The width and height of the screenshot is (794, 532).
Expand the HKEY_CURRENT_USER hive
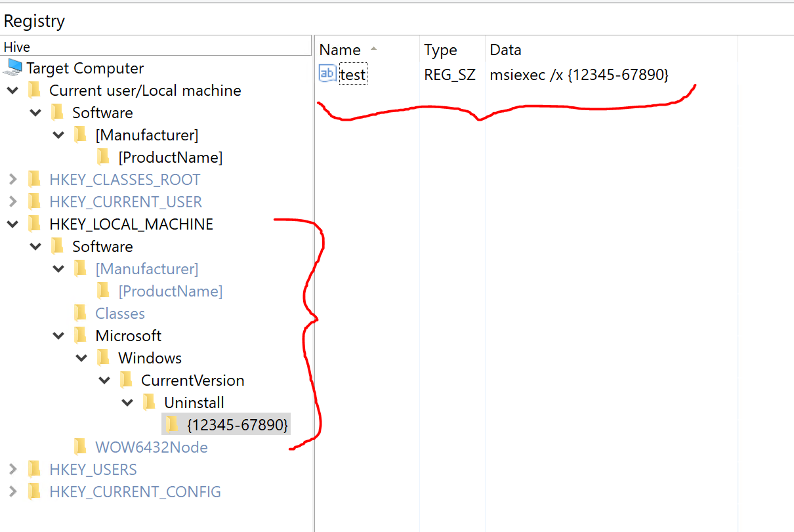[x=12, y=201]
